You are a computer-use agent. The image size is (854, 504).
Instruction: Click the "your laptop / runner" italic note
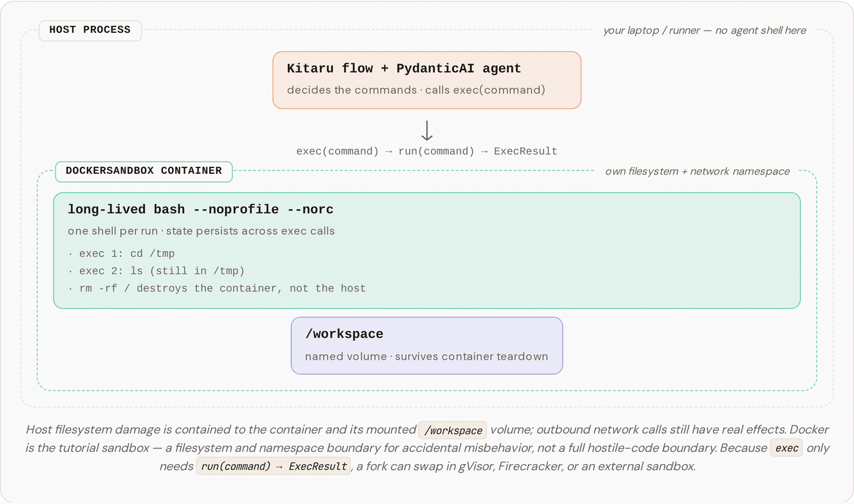(x=705, y=30)
